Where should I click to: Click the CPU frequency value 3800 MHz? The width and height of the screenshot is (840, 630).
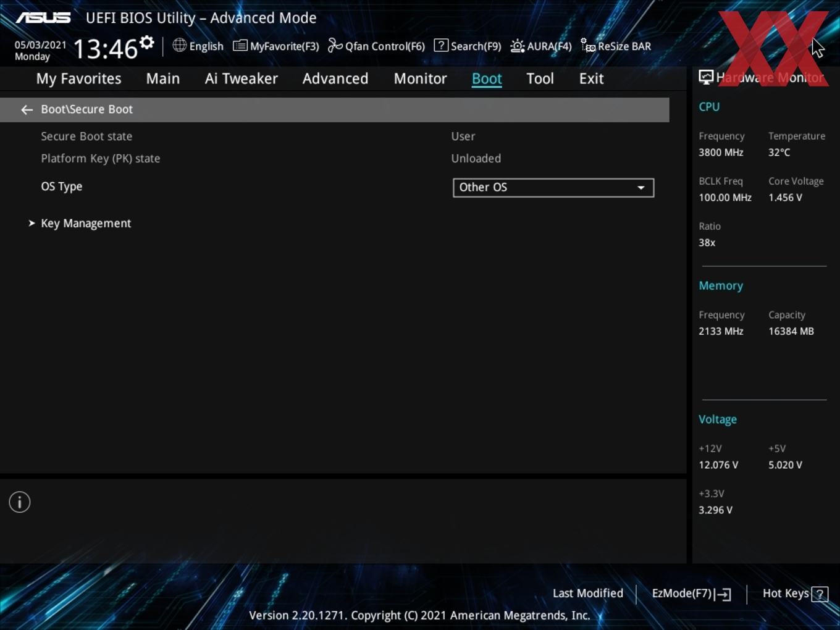(x=721, y=153)
